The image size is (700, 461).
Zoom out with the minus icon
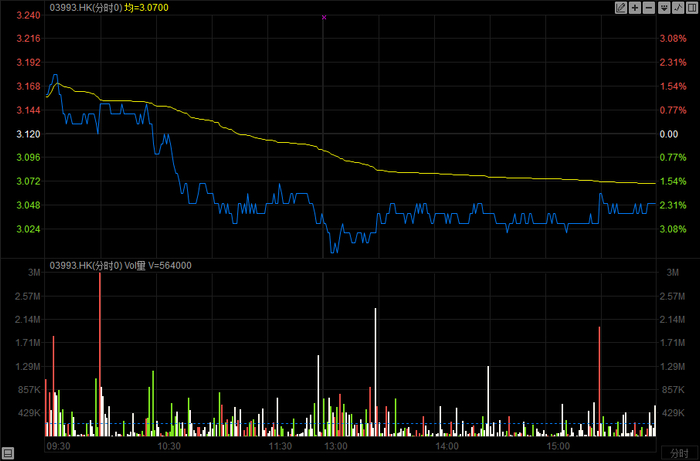click(x=649, y=8)
